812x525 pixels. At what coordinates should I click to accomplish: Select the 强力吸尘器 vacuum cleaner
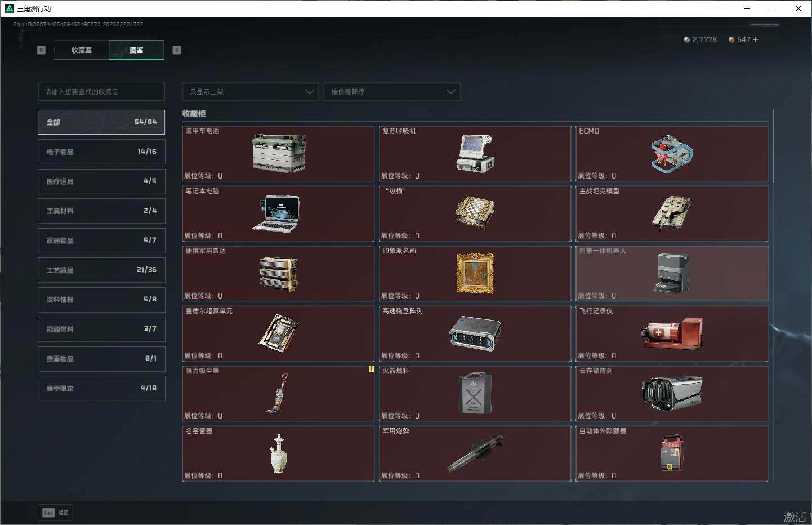[x=278, y=393]
